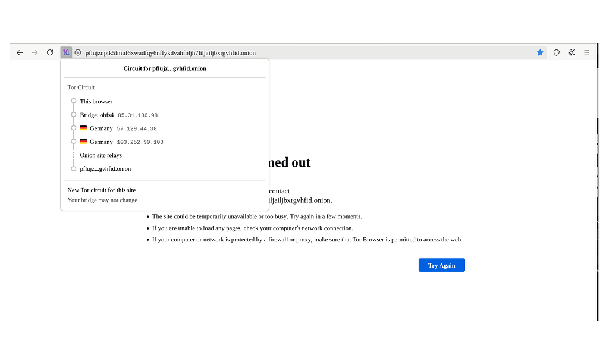Bookmark this page via the star icon

(x=540, y=52)
